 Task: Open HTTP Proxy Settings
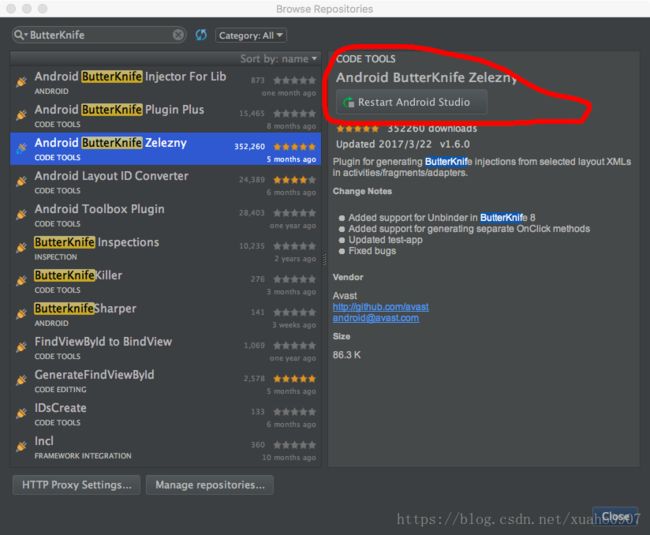coord(77,485)
